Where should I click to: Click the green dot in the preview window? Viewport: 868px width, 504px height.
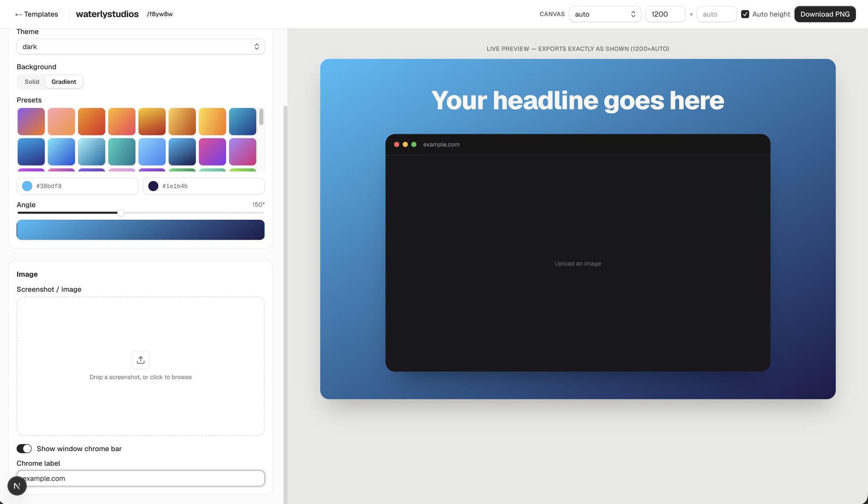point(414,145)
